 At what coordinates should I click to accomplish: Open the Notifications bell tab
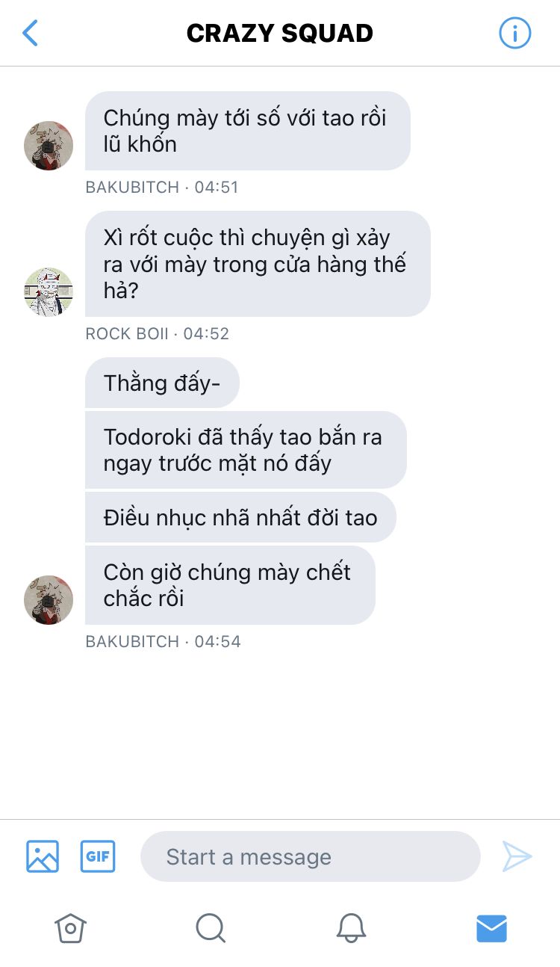pos(351,928)
